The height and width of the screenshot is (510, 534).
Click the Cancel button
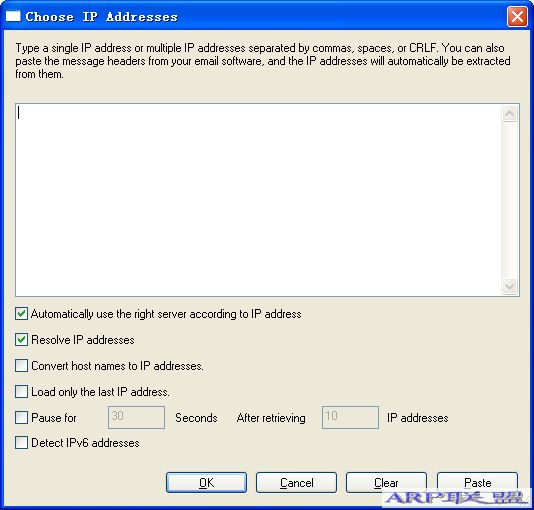pos(296,482)
